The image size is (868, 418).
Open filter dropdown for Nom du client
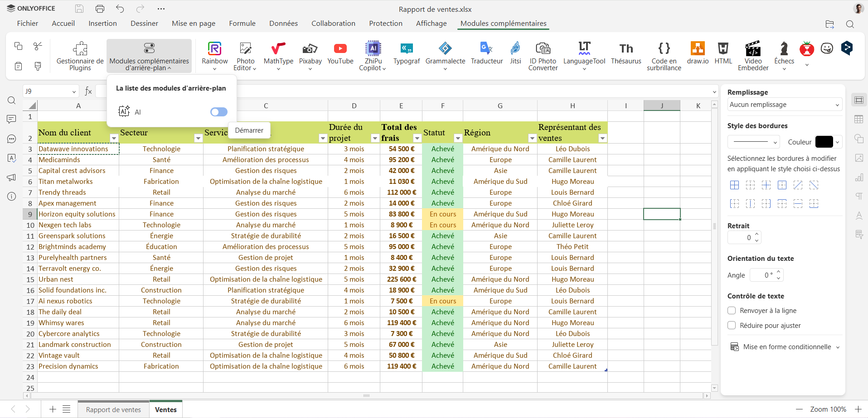point(114,139)
